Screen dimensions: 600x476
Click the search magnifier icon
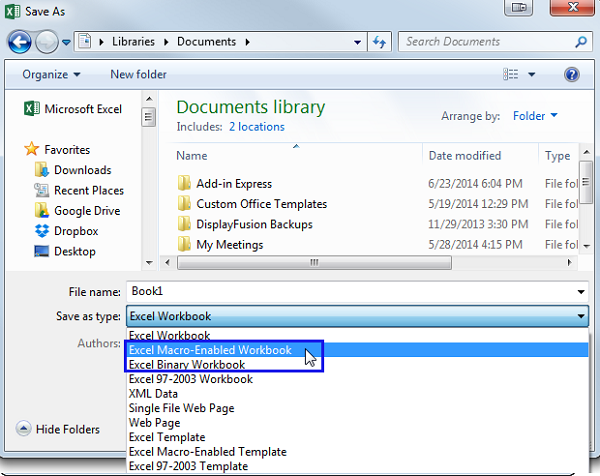(581, 42)
